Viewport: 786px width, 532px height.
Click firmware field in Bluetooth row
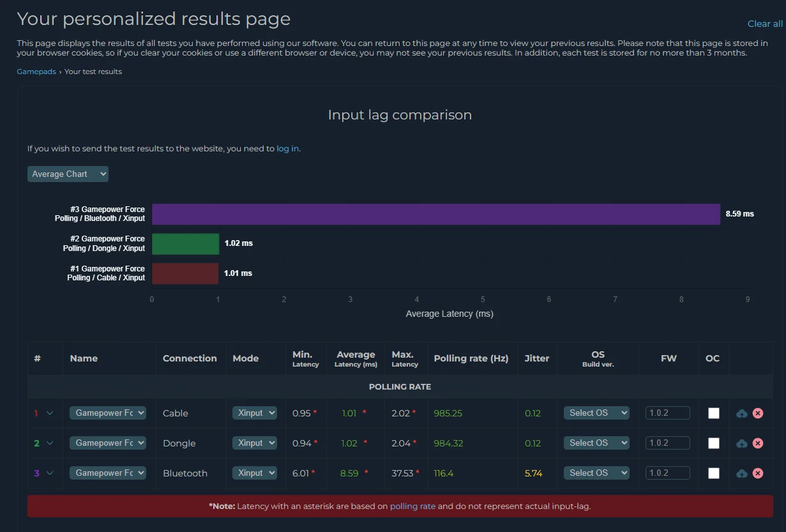pos(668,473)
